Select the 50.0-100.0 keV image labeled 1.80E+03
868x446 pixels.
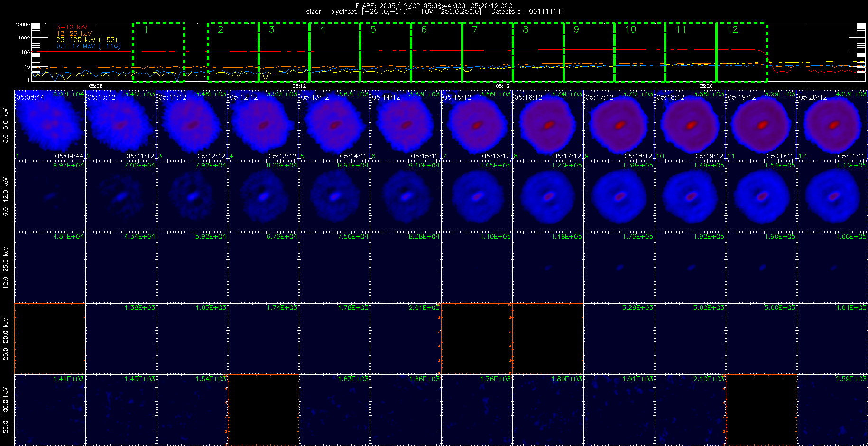coord(548,410)
